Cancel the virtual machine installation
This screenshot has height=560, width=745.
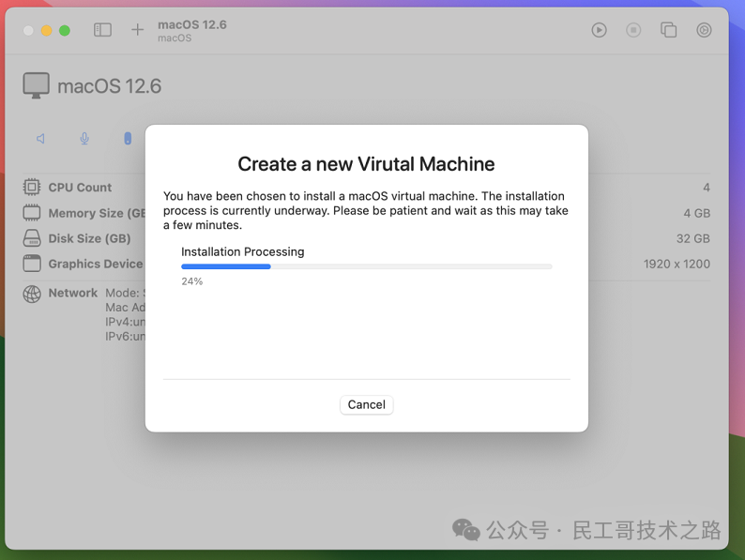[x=366, y=404]
